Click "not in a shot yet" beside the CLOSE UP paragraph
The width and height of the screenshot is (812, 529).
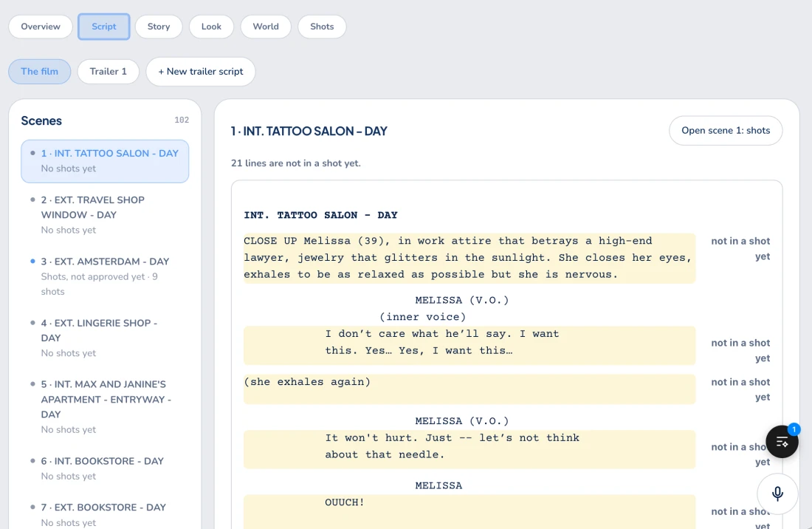tap(740, 249)
